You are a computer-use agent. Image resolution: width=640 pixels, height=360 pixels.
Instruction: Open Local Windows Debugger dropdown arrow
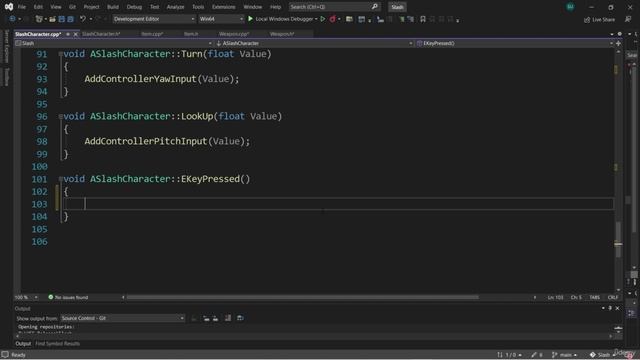pos(316,19)
